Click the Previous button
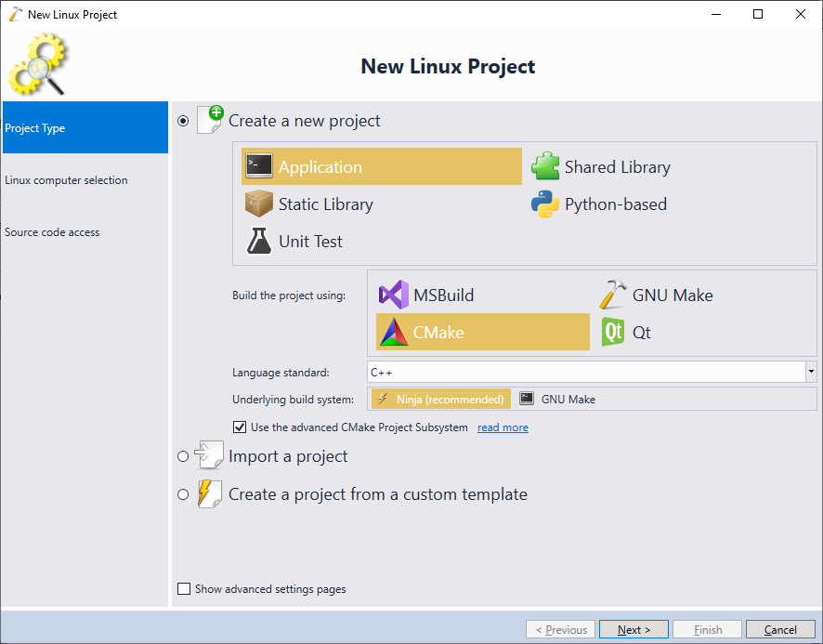The image size is (823, 644). point(560,629)
